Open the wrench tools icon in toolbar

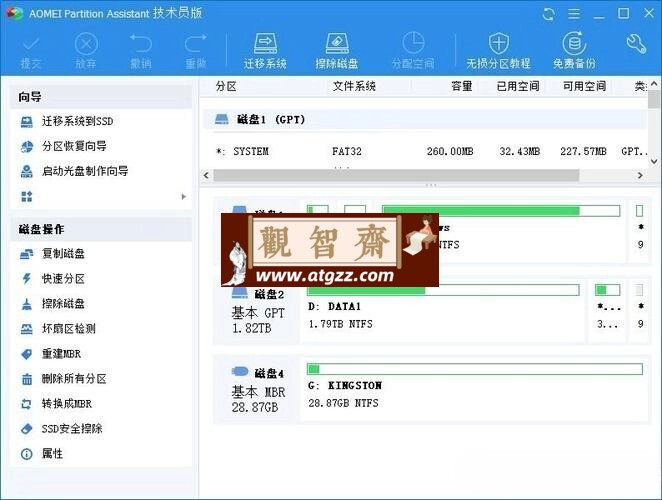pyautogui.click(x=636, y=44)
